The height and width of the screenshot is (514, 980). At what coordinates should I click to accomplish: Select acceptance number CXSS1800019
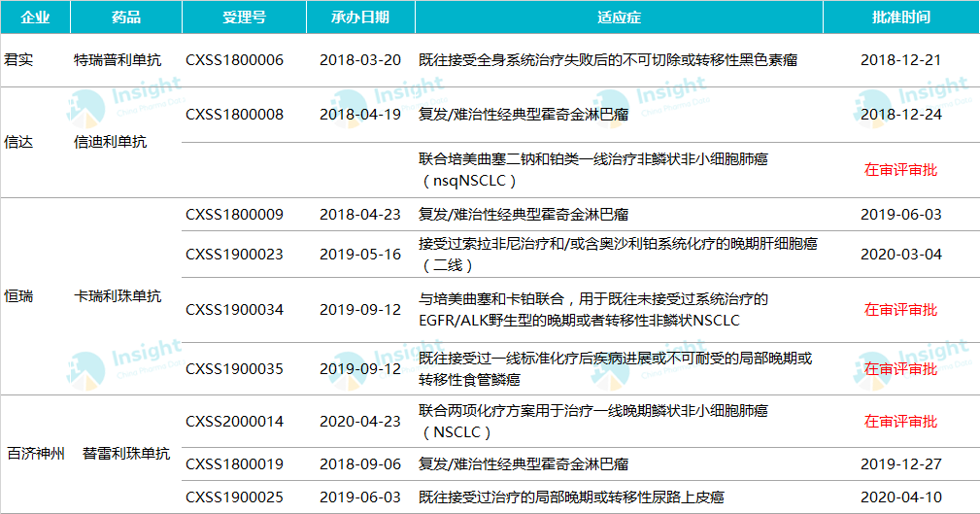(234, 464)
